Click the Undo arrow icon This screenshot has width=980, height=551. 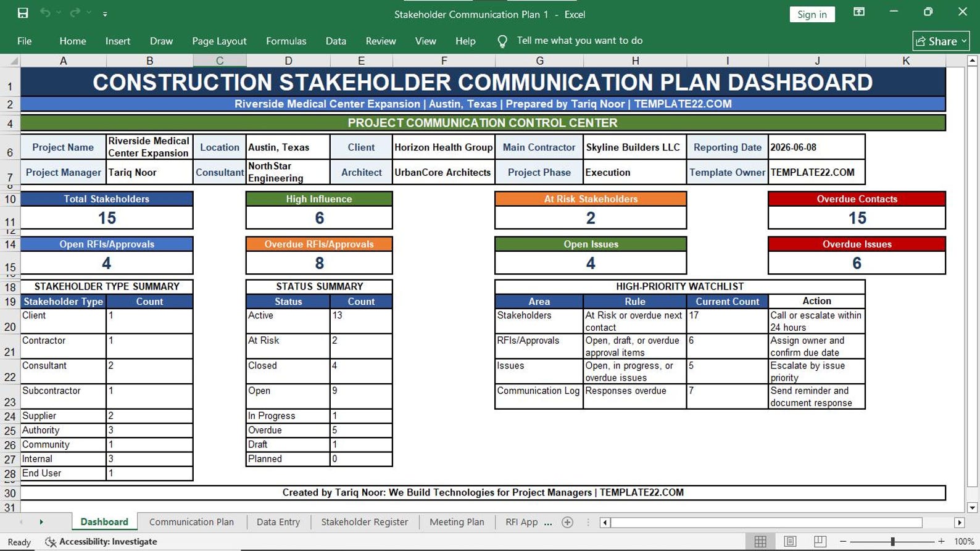point(45,13)
